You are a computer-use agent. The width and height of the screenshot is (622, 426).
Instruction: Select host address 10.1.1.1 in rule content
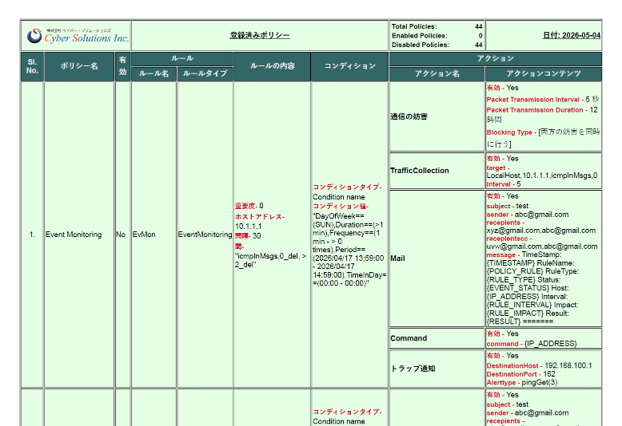coord(248,226)
